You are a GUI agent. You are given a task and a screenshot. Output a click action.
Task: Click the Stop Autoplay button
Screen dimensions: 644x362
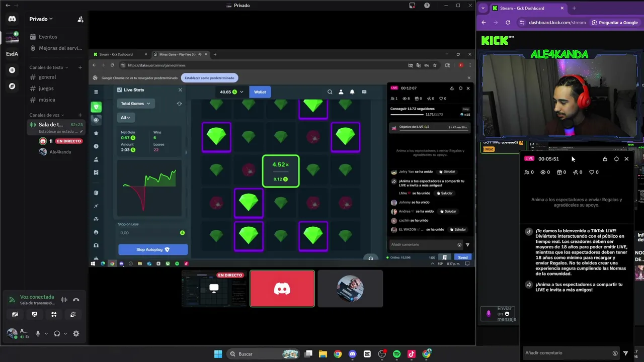coord(153,249)
